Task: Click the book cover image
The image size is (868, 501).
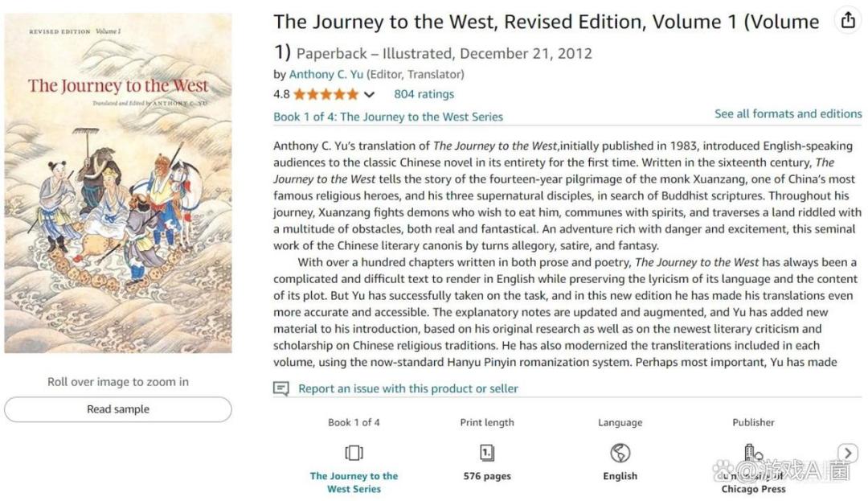Action: (x=118, y=183)
